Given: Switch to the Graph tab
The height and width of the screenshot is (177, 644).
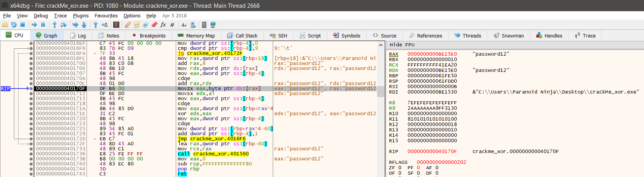Looking at the screenshot, I should tap(46, 36).
